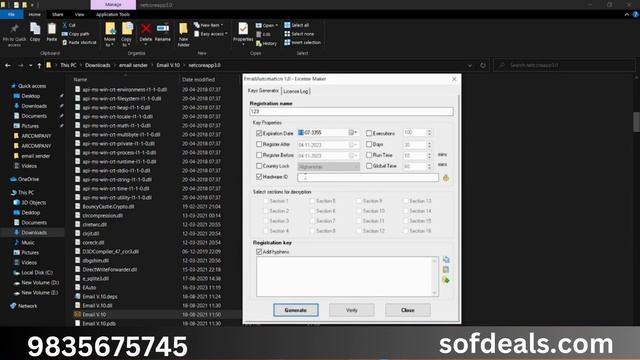Click email sender in the breadcrumb path

pyautogui.click(x=133, y=65)
